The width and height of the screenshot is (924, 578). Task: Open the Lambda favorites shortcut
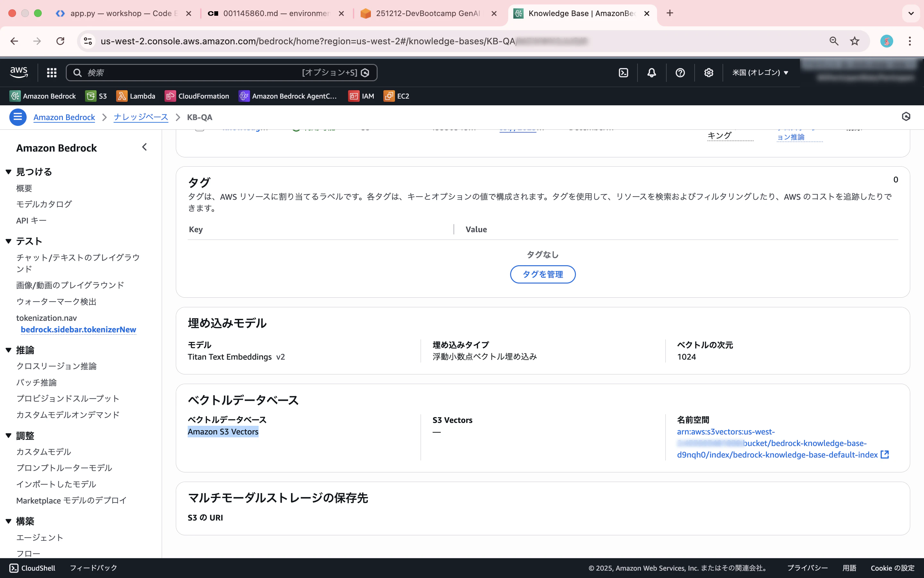tap(136, 96)
